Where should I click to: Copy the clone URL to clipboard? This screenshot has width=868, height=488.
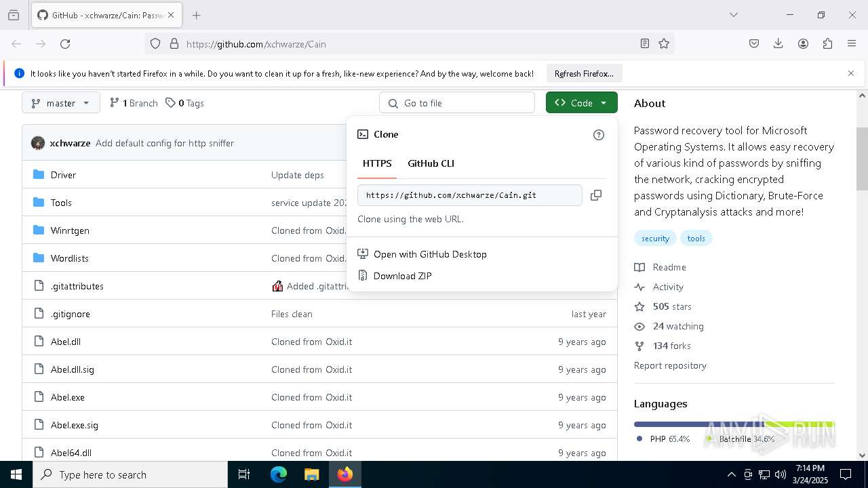coord(596,195)
